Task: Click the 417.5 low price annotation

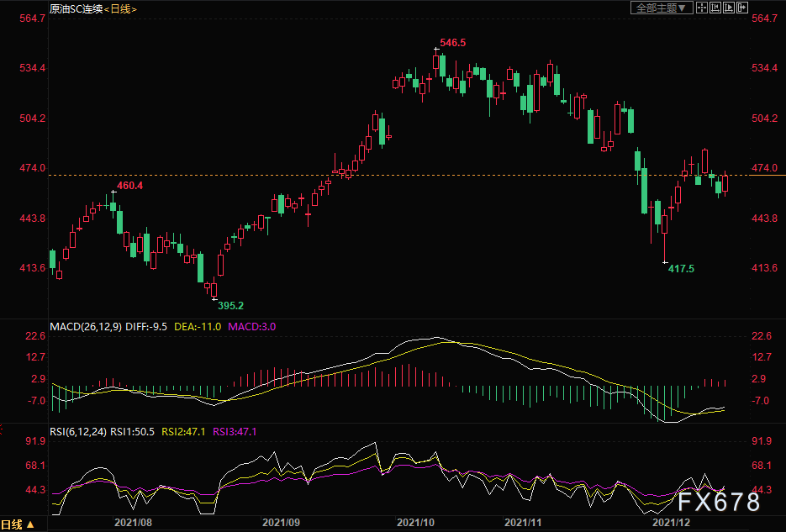Action: pos(681,269)
